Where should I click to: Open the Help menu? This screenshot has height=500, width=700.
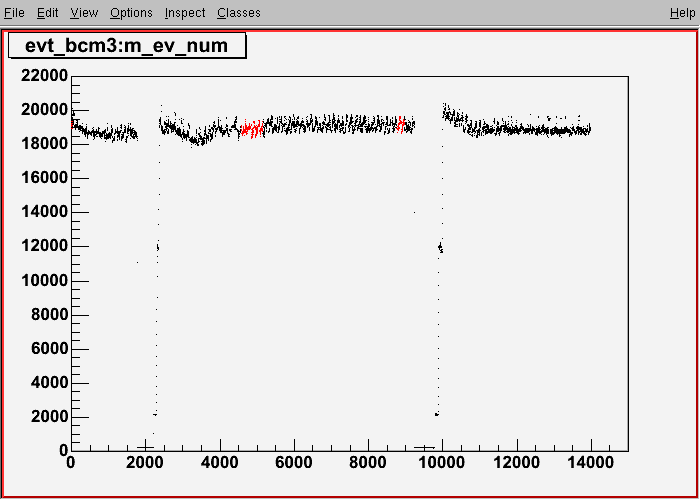(683, 13)
